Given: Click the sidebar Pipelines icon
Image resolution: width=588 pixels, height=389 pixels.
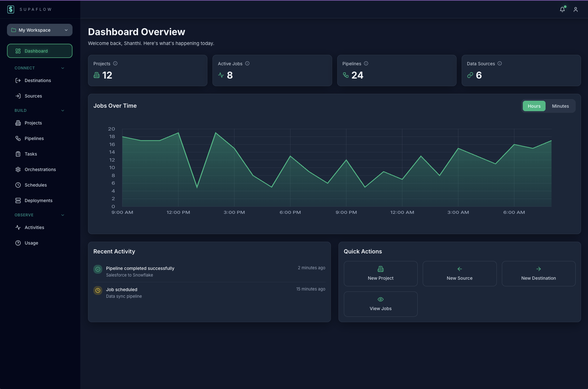Looking at the screenshot, I should click(x=18, y=138).
